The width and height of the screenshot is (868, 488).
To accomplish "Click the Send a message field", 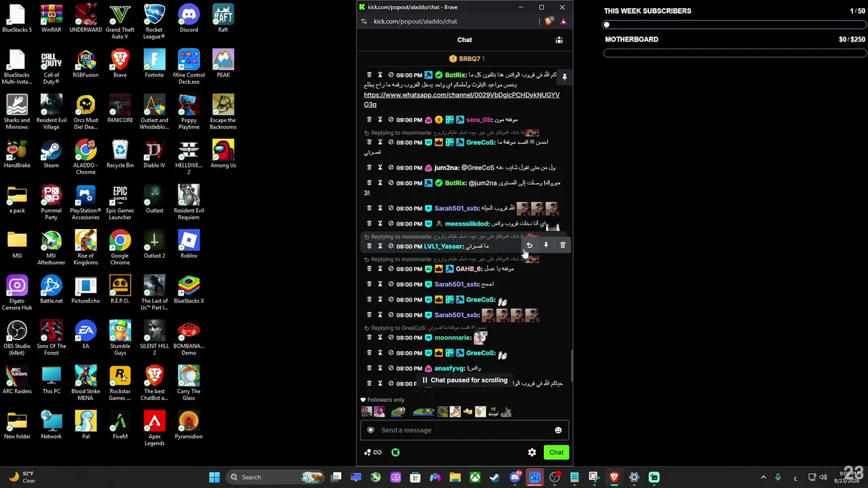I will [465, 430].
